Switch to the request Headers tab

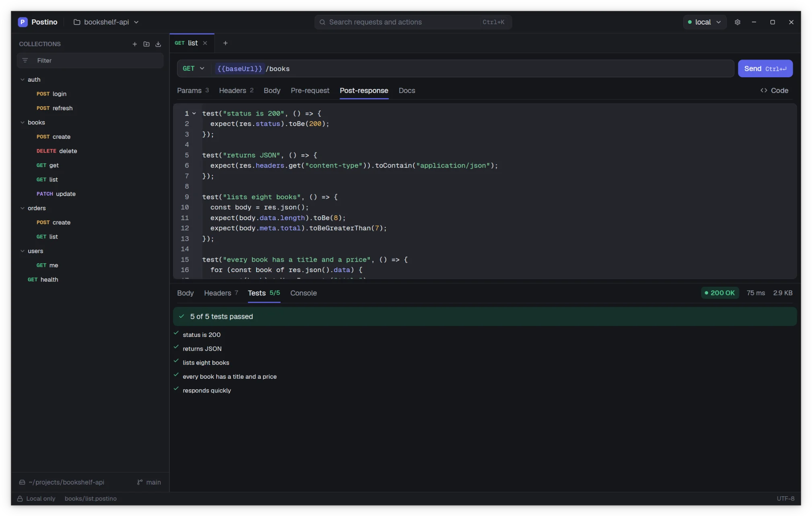coord(236,91)
